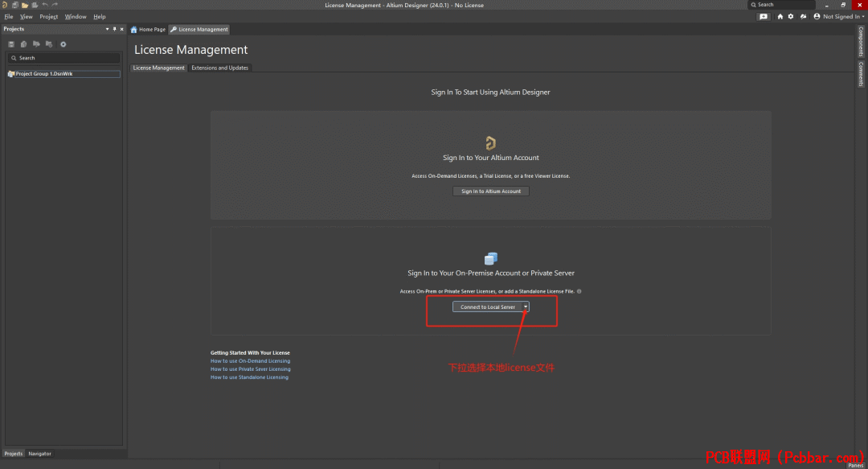
Task: Click the Altium logo icon in title bar
Action: (x=5, y=5)
